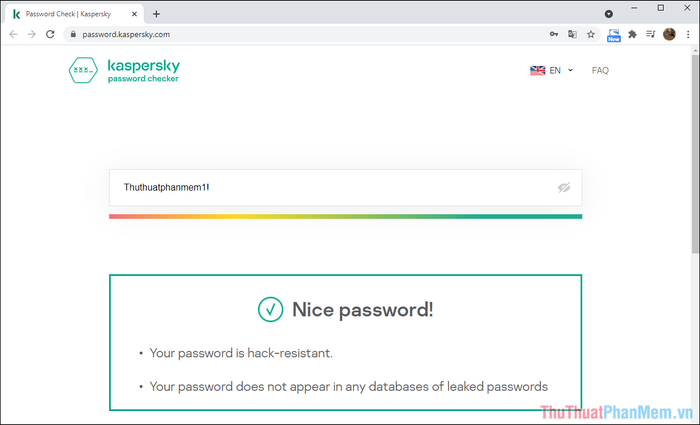Click the password input field
This screenshot has height=425, width=700.
point(330,187)
